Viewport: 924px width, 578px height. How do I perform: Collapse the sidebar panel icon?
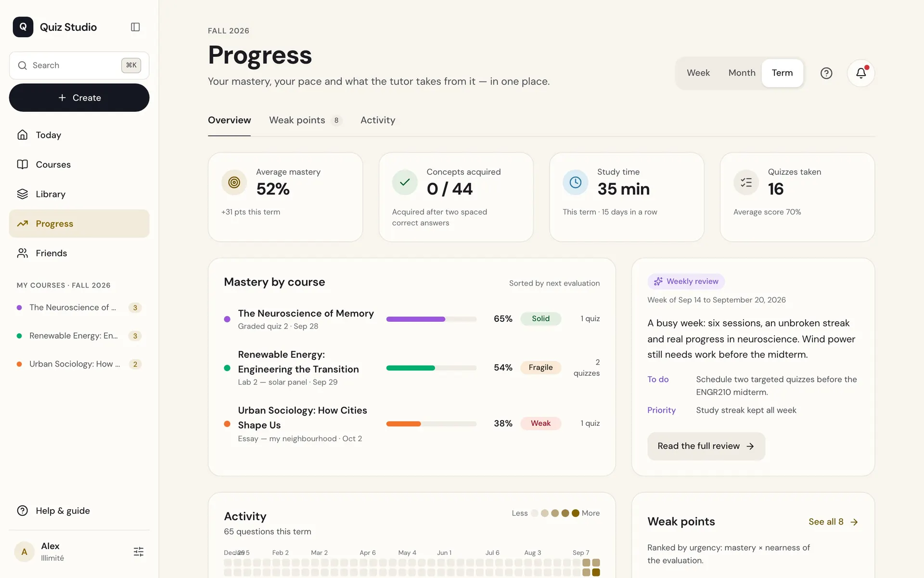pyautogui.click(x=135, y=27)
